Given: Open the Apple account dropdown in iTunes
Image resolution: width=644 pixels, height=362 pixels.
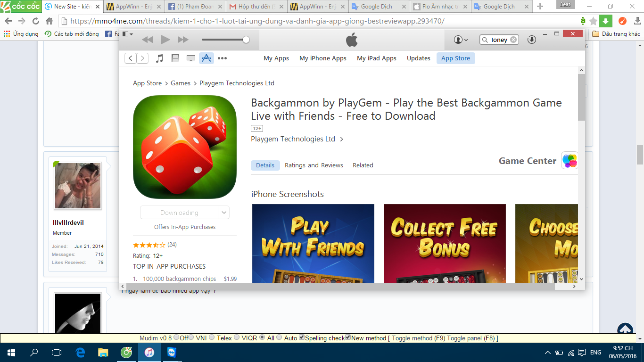Looking at the screenshot, I should (x=461, y=40).
